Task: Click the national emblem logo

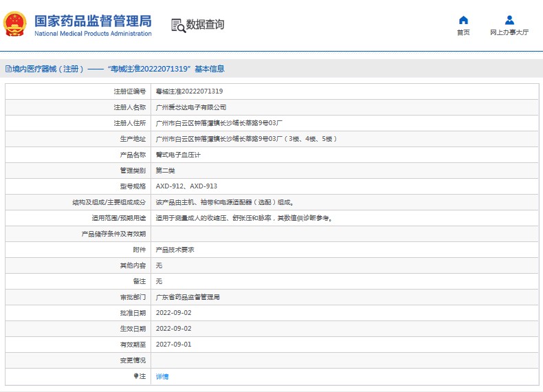Action: [x=15, y=24]
